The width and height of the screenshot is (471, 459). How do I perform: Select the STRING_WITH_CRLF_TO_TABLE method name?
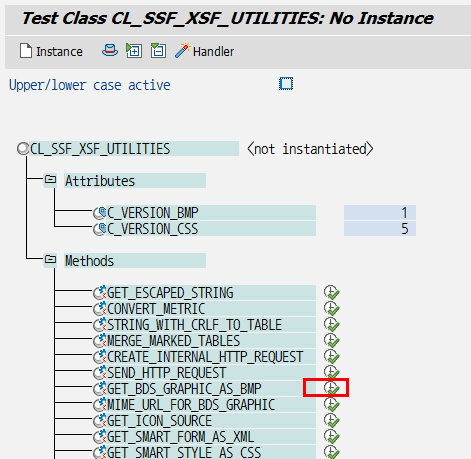coord(194,325)
